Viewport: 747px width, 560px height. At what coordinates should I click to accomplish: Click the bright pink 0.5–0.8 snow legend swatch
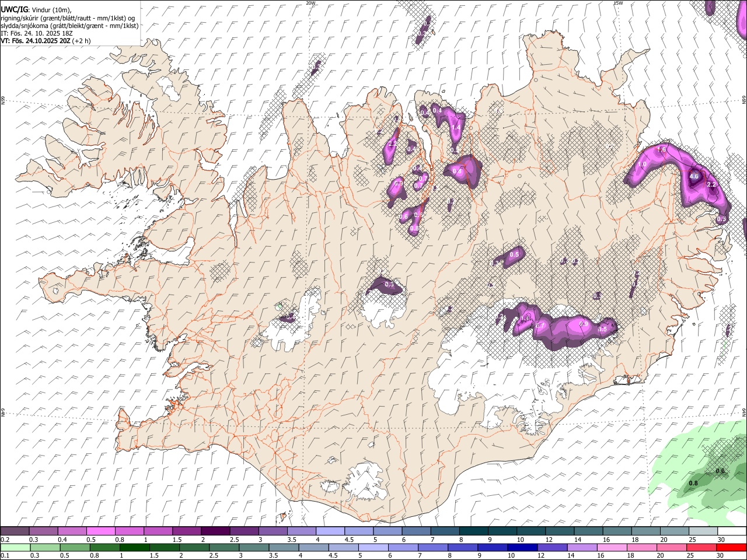tap(100, 531)
